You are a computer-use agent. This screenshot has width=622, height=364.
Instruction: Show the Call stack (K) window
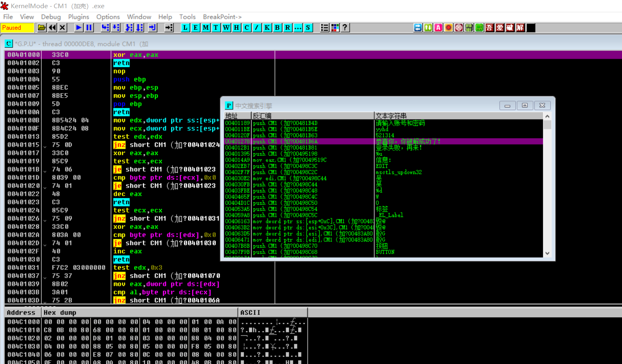[267, 27]
